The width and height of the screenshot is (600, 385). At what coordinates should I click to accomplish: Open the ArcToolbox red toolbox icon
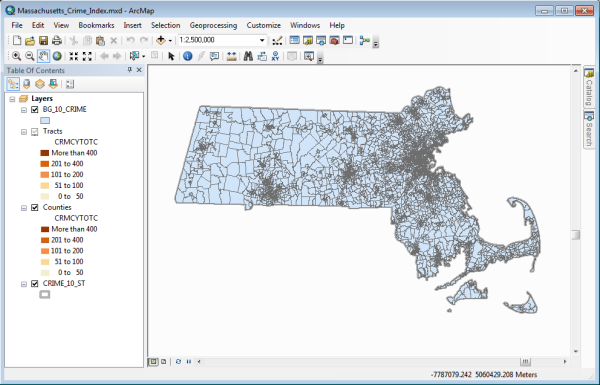pyautogui.click(x=334, y=40)
